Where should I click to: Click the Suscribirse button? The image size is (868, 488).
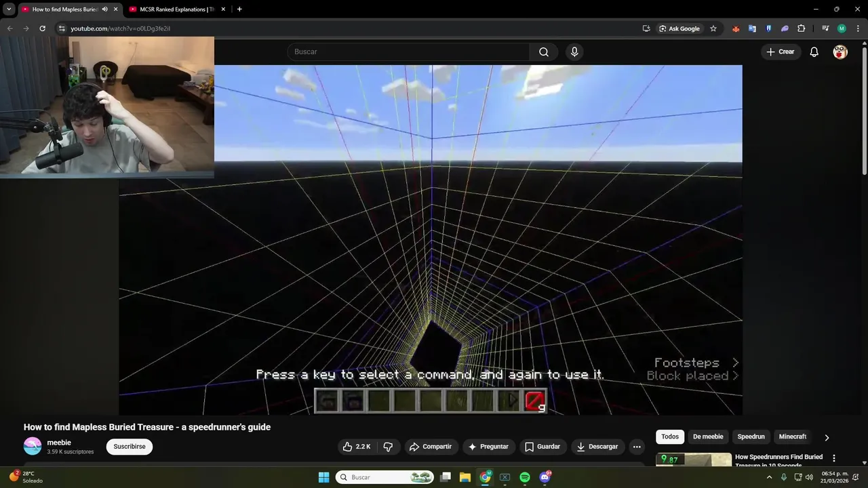point(130,447)
